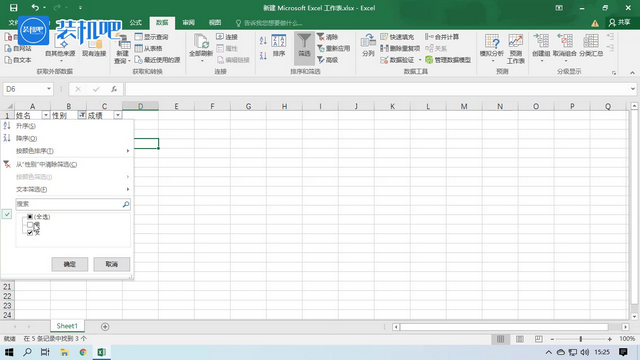Click 最近使用的源

(157, 60)
